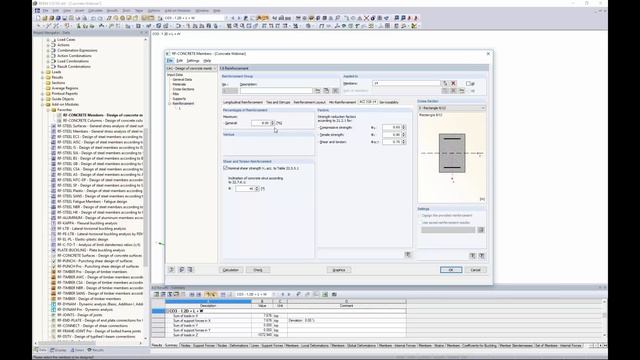Toggle the Design the provided reinforcement checkbox
640x360 pixels.
(x=420, y=216)
